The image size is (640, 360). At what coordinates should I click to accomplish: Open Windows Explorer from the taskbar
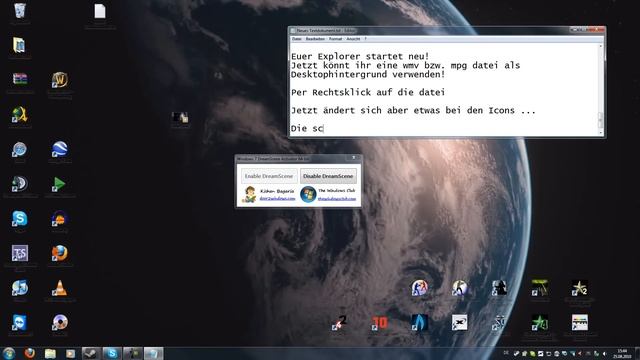pos(50,353)
